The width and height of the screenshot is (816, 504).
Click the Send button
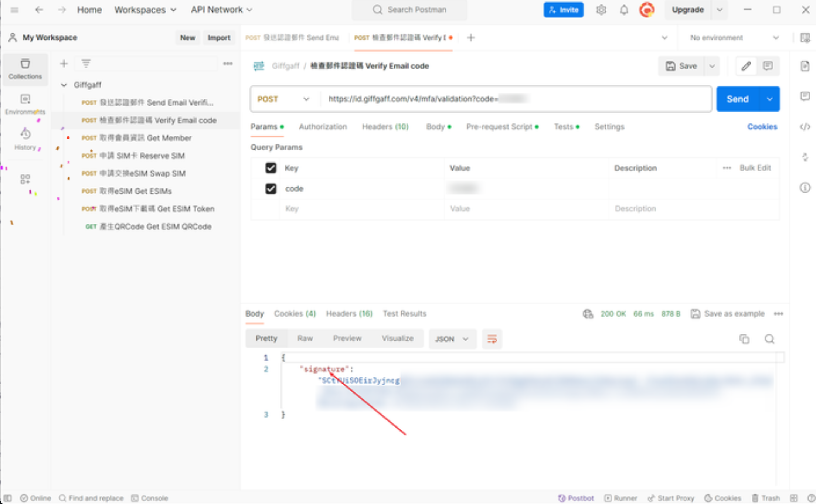click(738, 99)
